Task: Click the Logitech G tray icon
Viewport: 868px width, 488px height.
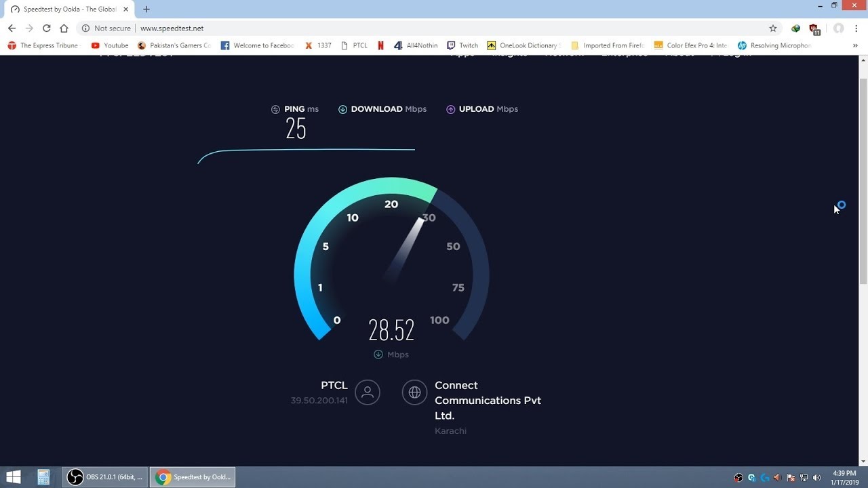Action: 765,478
